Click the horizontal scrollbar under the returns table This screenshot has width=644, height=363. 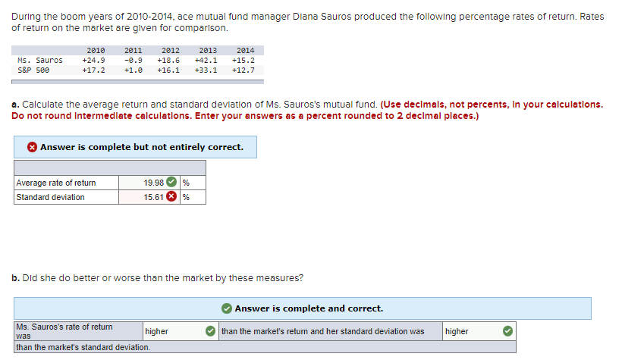(137, 82)
